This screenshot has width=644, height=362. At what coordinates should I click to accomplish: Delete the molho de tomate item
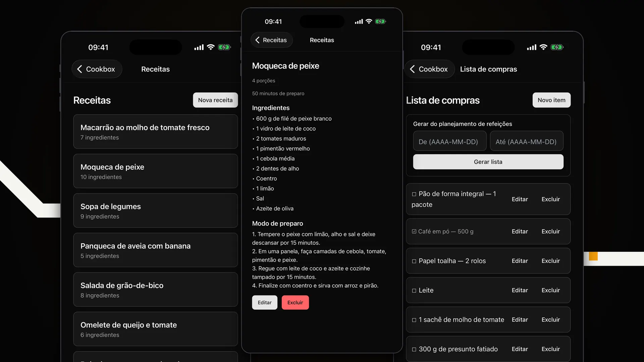coord(550,320)
